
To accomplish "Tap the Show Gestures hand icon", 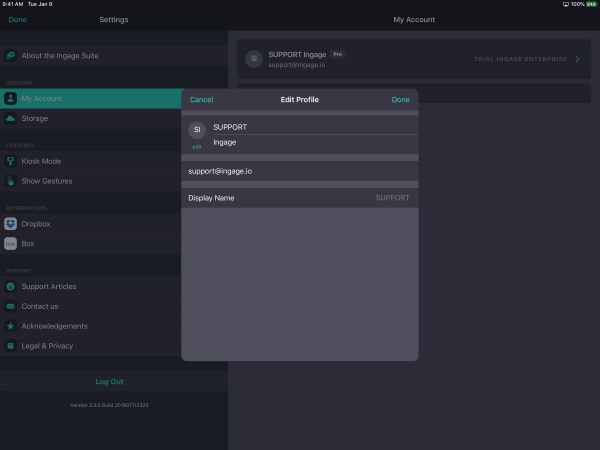I will click(10, 181).
